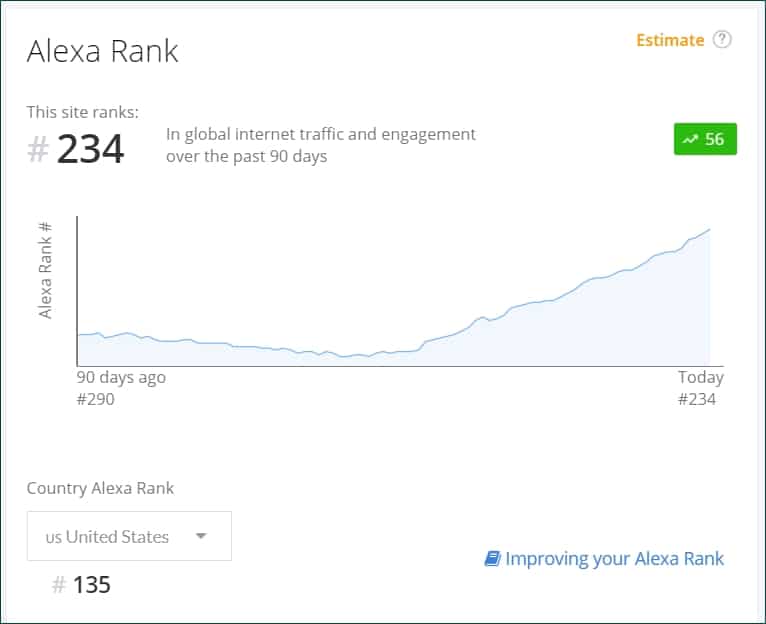Click the '#290' rank label
This screenshot has height=624, width=766.
pos(95,399)
